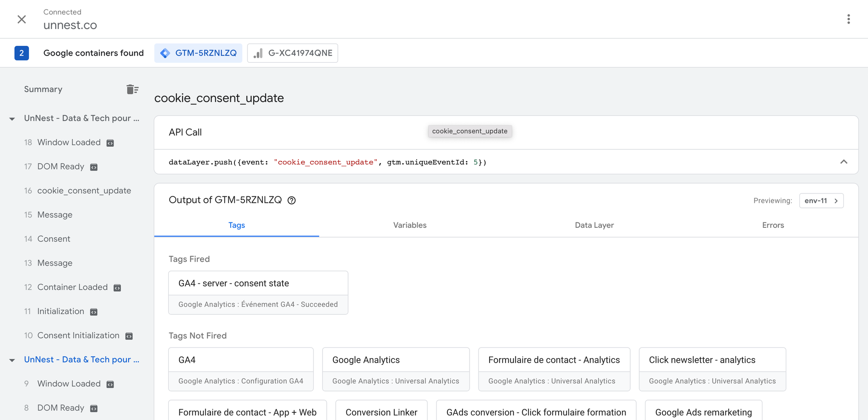Select the G-XC41974QNE container chip
The height and width of the screenshot is (420, 868).
click(293, 53)
